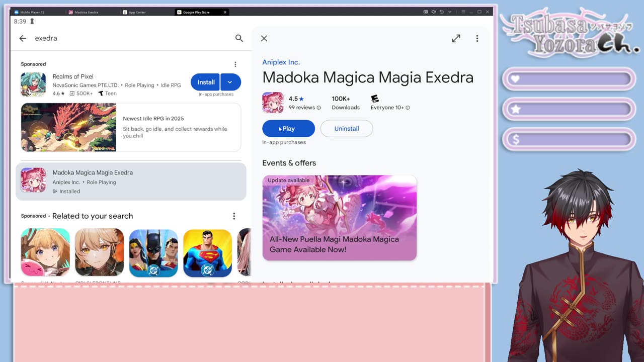Click MuMu screenshot toolbar icon
The image size is (644, 362).
click(x=426, y=12)
